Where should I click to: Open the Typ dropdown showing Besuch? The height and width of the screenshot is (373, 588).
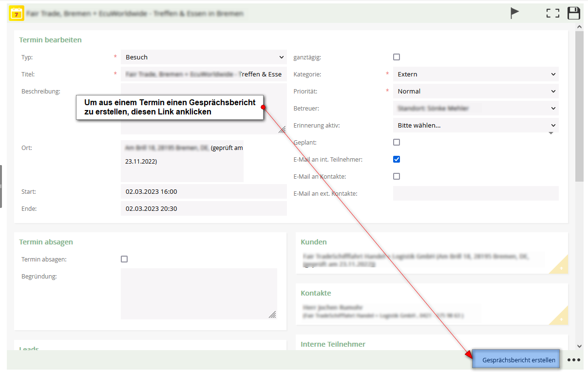pyautogui.click(x=204, y=57)
